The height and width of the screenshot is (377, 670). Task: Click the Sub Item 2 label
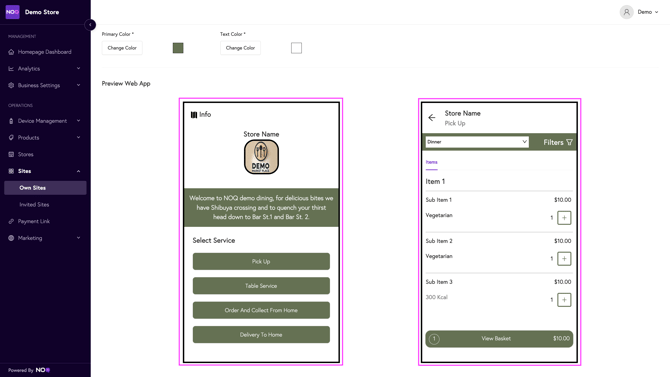(x=439, y=241)
